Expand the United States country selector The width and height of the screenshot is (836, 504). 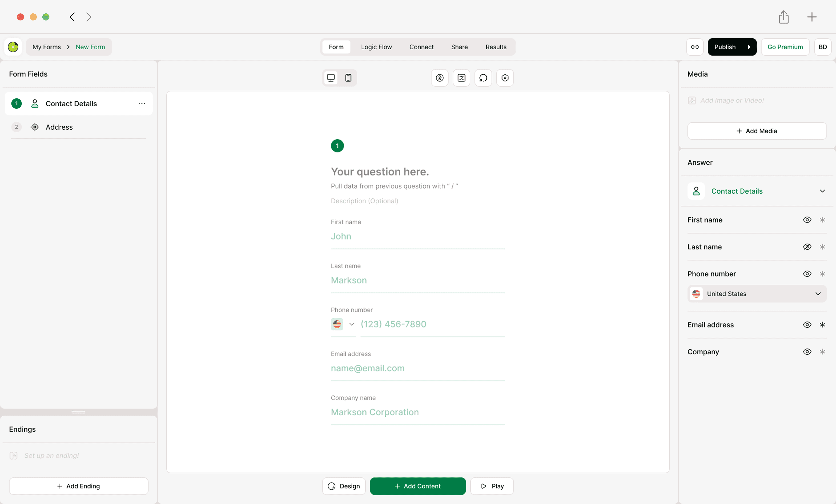pyautogui.click(x=818, y=294)
